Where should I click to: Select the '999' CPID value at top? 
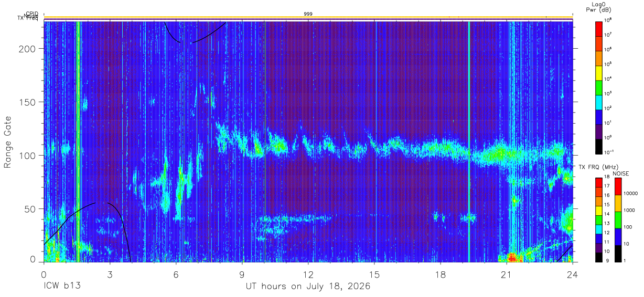tap(308, 14)
